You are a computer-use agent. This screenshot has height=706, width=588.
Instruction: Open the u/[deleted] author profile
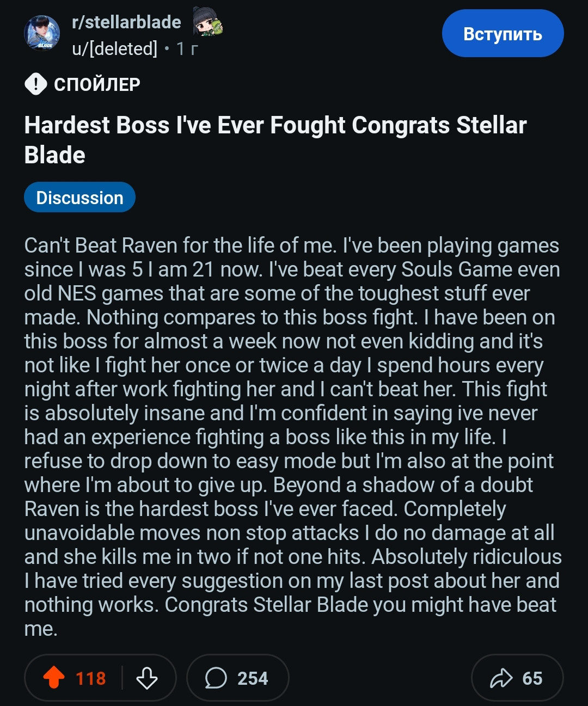(114, 49)
